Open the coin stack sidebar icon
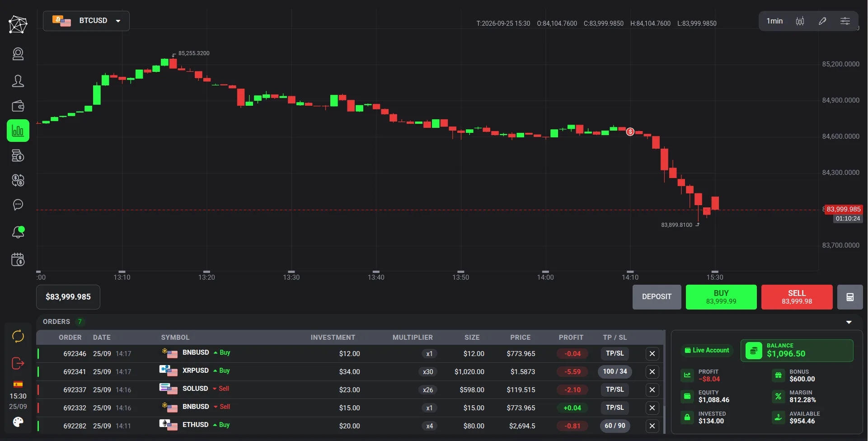868x441 pixels. (18, 156)
